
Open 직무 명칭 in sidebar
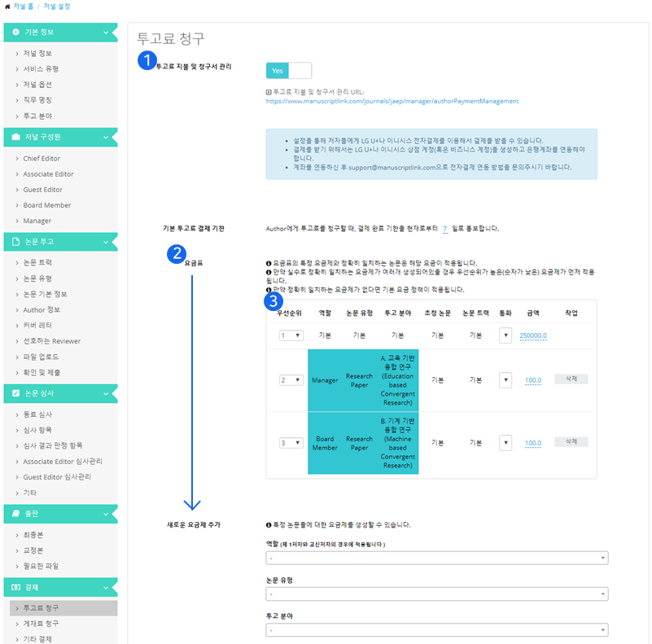point(37,100)
